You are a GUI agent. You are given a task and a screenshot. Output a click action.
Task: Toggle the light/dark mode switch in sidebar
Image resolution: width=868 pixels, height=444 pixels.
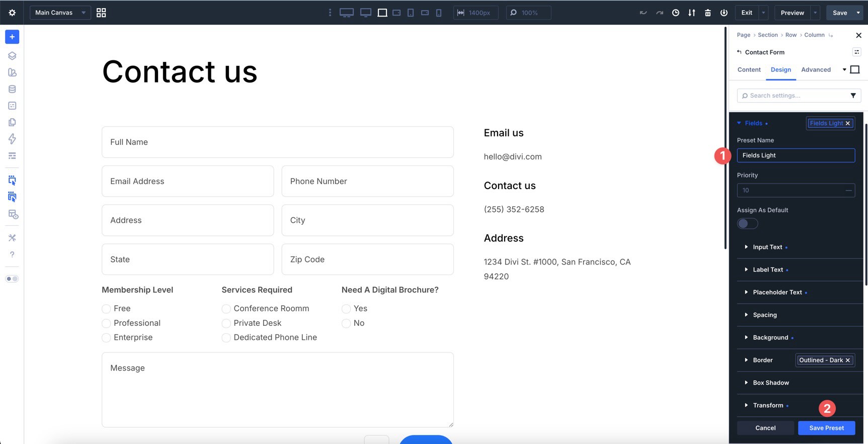[x=12, y=279]
